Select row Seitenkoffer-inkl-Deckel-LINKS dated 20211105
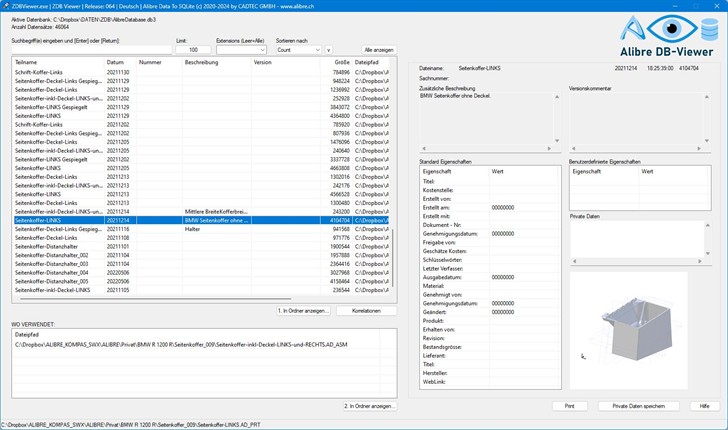This screenshot has width=728, height=430. point(201,290)
